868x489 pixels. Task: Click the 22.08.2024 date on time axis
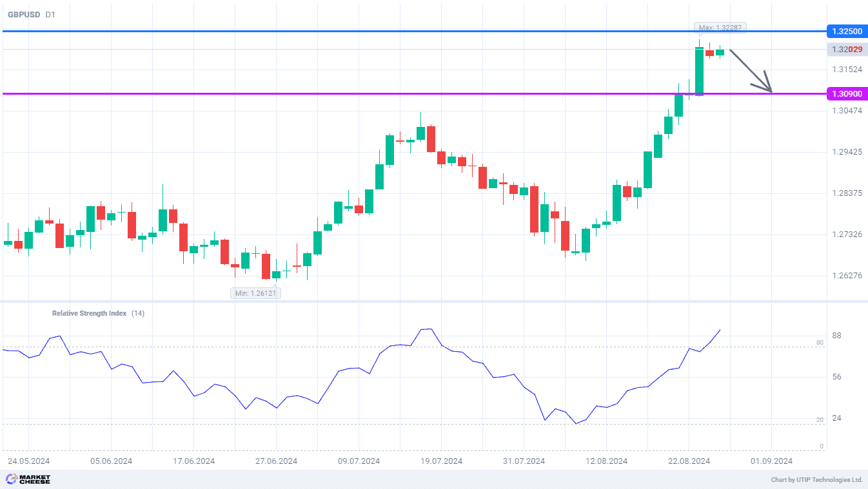pos(689,461)
